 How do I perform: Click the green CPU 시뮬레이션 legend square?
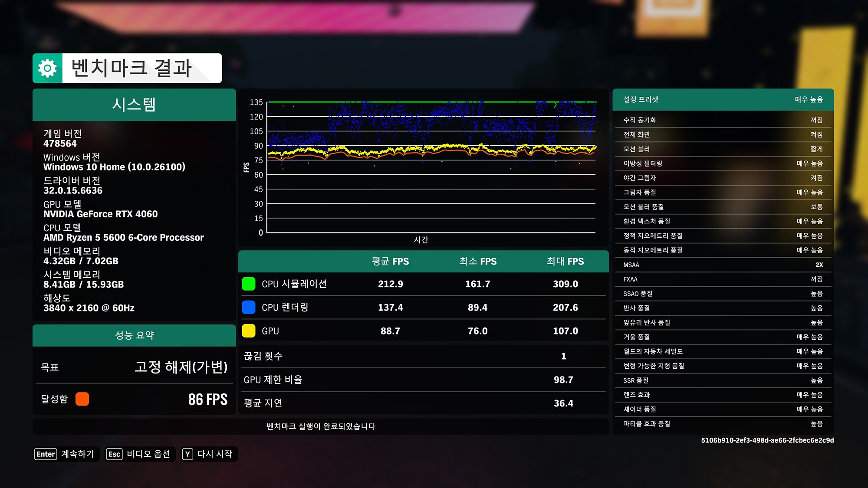coord(248,284)
